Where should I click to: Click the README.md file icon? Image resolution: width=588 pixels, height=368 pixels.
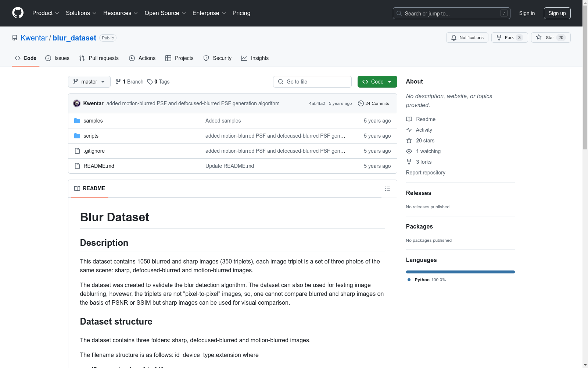pos(77,166)
